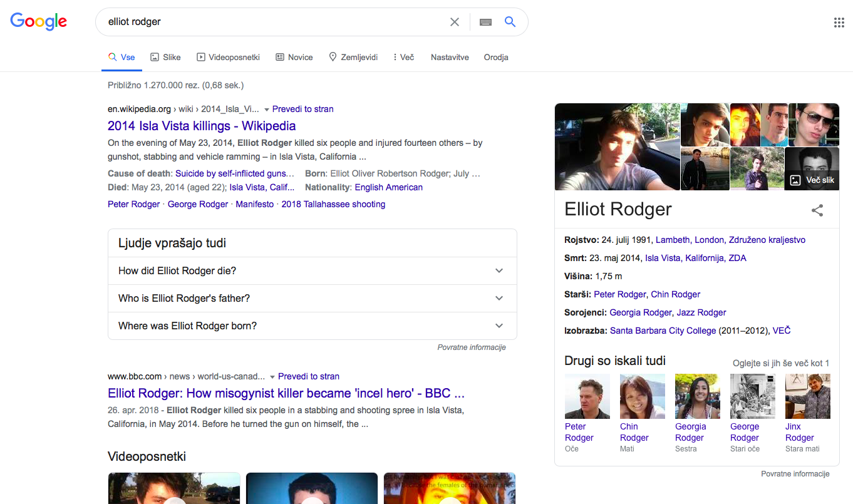Open the dropdown arrow beside the BBC URL

[x=272, y=377]
